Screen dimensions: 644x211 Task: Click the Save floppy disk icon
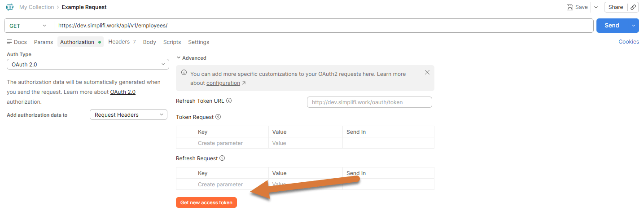[570, 7]
